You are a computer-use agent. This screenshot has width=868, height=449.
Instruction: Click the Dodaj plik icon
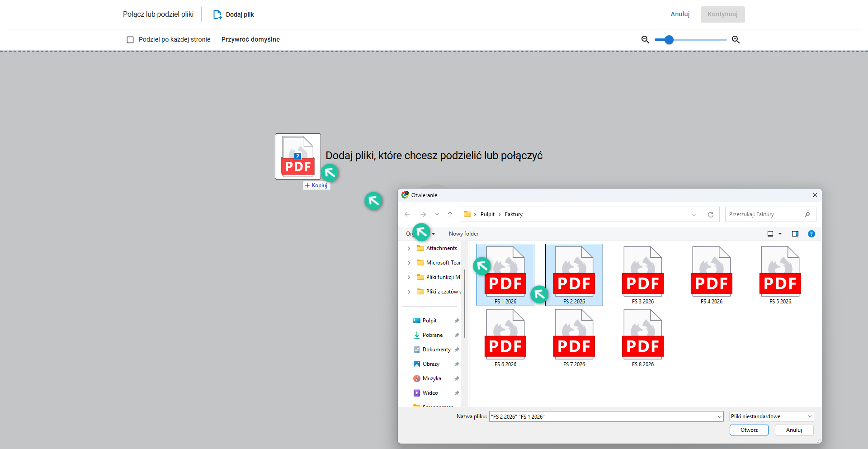pyautogui.click(x=217, y=14)
